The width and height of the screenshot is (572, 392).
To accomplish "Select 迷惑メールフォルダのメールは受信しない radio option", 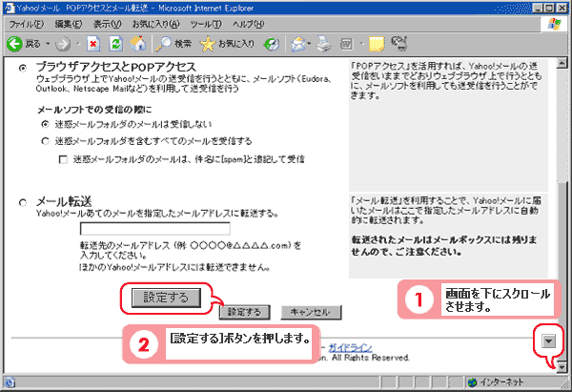I will pyautogui.click(x=45, y=124).
